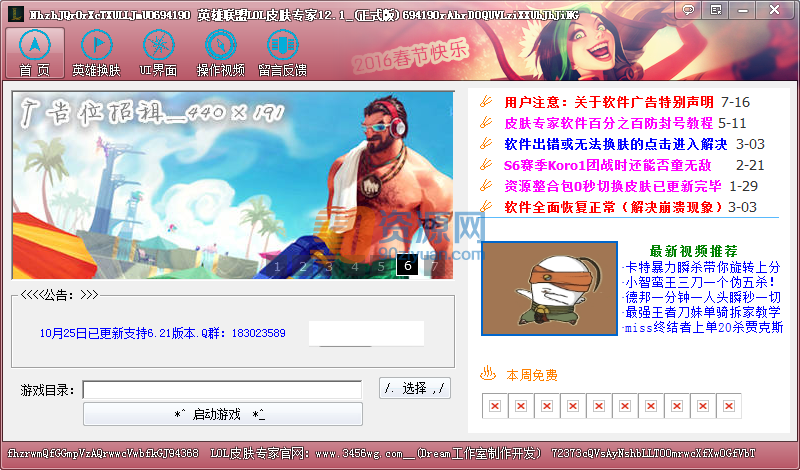
Task: Click bullet icon beside S6赛季Koro1 link
Action: point(486,164)
